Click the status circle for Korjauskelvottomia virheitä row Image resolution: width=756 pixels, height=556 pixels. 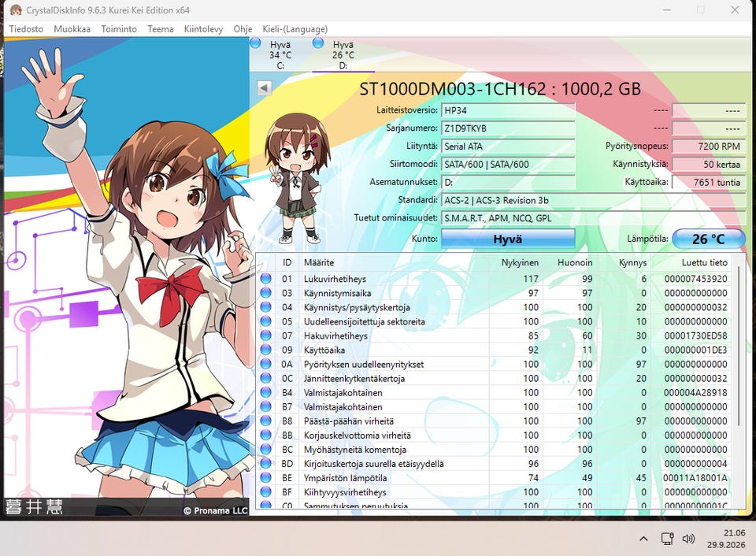pyautogui.click(x=265, y=435)
